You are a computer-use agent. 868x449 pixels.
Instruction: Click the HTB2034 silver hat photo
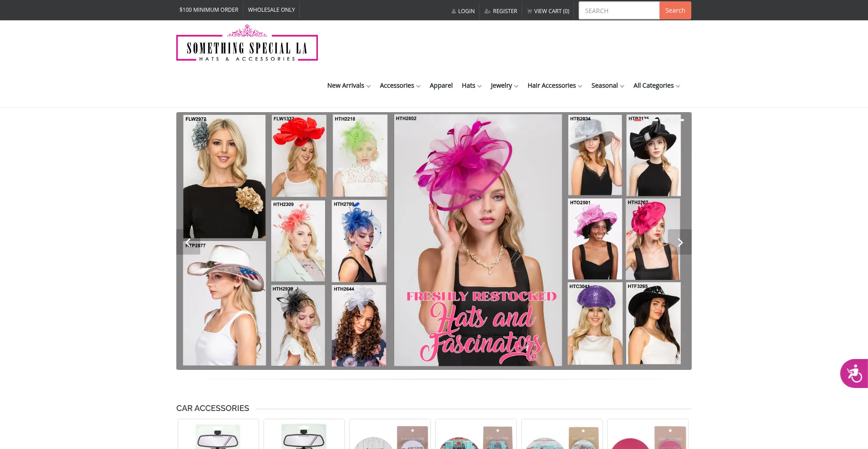[595, 155]
